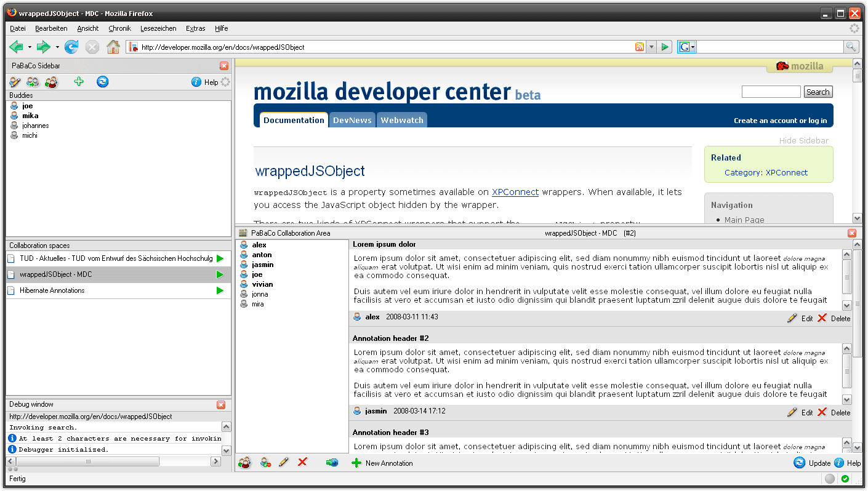This screenshot has height=491, width=868.
Task: Click the globe-with-arrow icon beside New Annotation
Action: [332, 462]
